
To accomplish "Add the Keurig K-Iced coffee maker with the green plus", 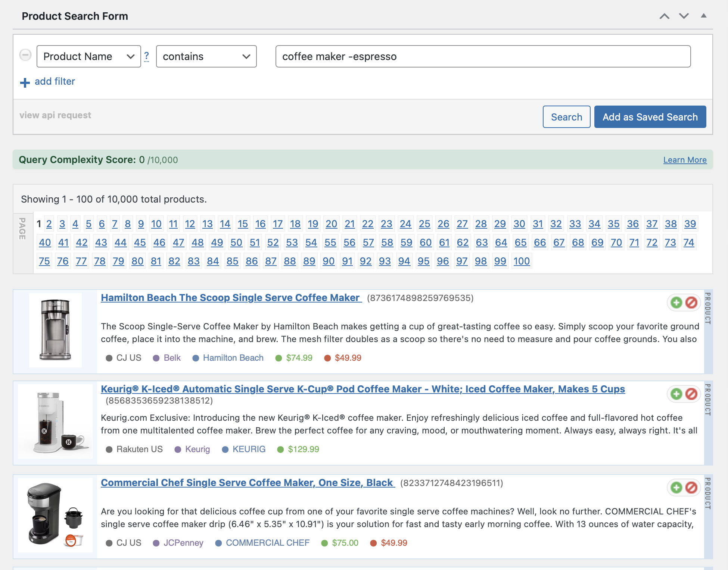I will (676, 394).
